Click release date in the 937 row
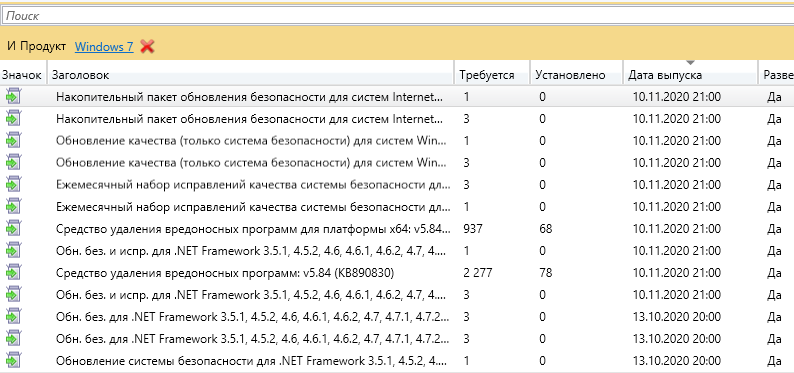The image size is (794, 373). pyautogui.click(x=677, y=229)
